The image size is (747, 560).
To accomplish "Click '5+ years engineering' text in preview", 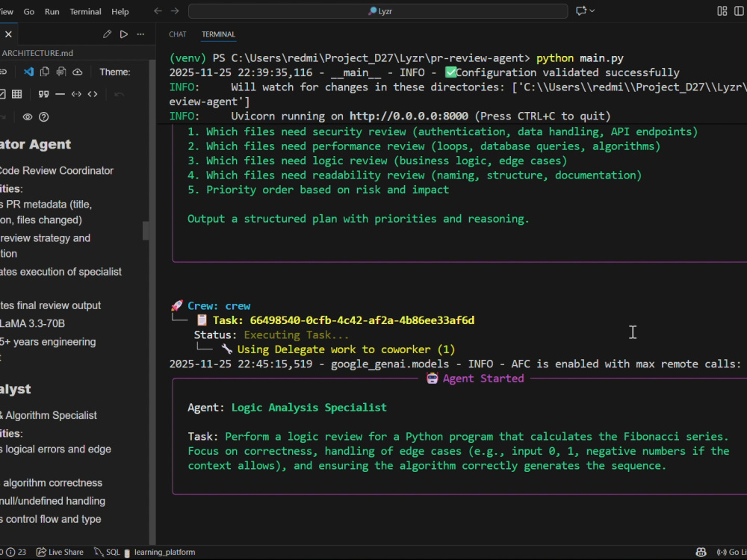I will (48, 342).
